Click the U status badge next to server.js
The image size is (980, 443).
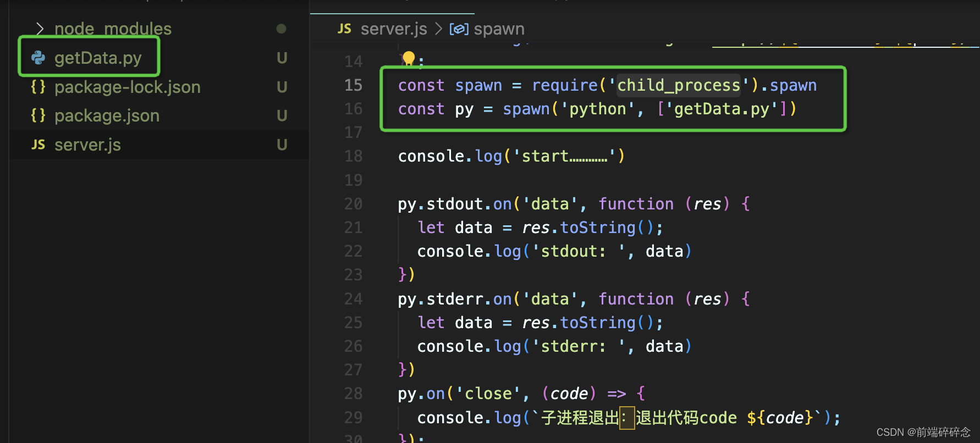282,145
